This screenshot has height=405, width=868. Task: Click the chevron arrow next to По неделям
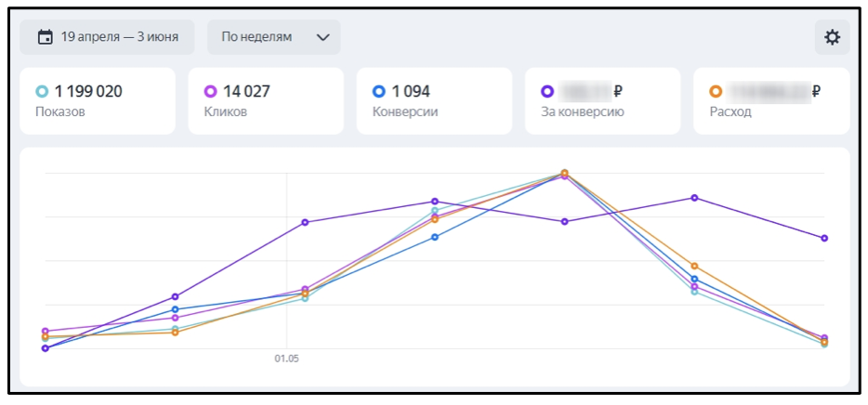point(322,38)
